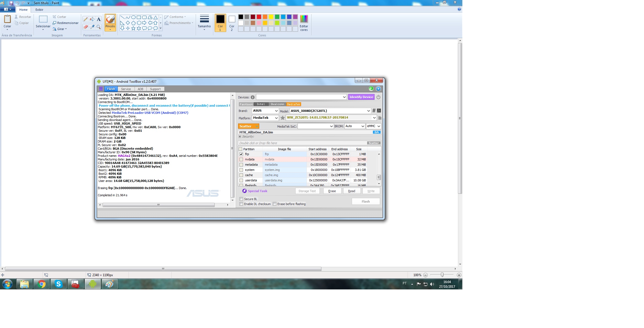Open the Support tab in UFI
644x328 pixels.
click(x=155, y=89)
